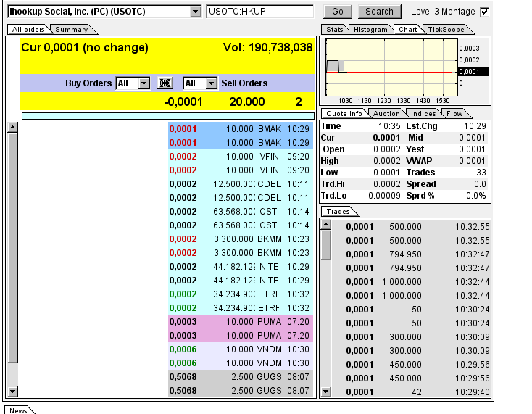
Task: Click the horizontal progress bar above orders
Action: pyautogui.click(x=168, y=115)
